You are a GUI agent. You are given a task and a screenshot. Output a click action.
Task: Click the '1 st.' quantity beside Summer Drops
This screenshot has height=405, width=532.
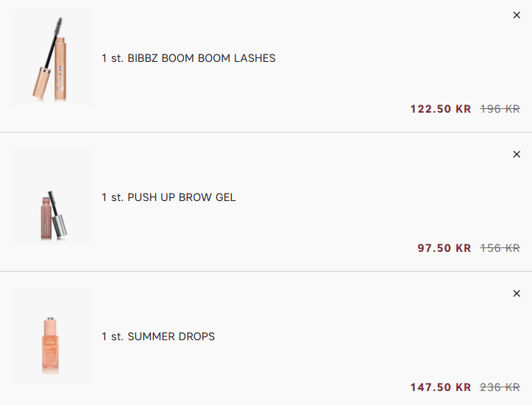(113, 337)
